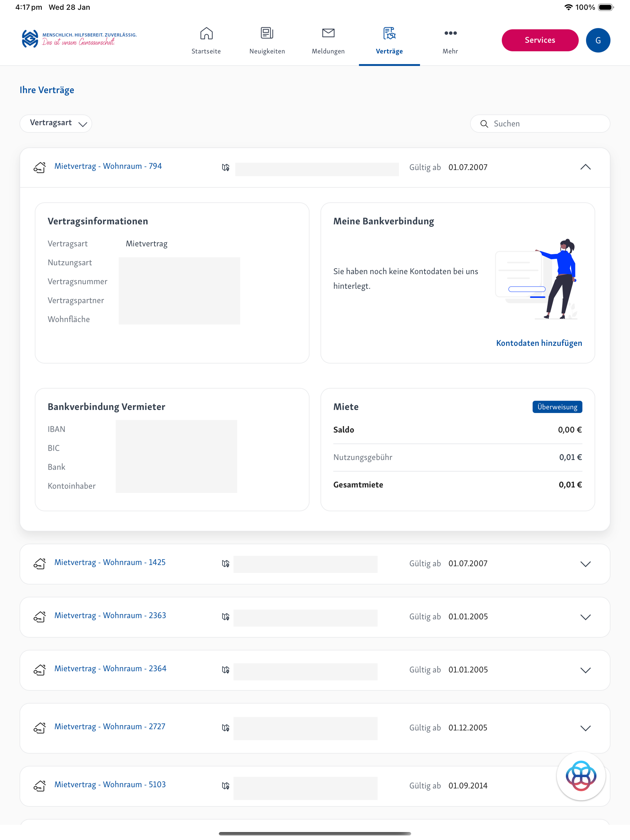
Task: Click the Bankverbindung Vermieter heading
Action: click(106, 407)
